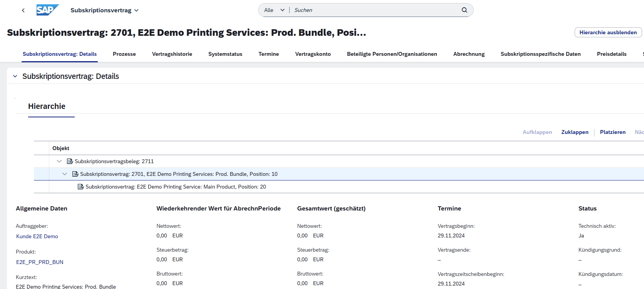Click the search magnifier icon
644x289 pixels.
click(465, 10)
